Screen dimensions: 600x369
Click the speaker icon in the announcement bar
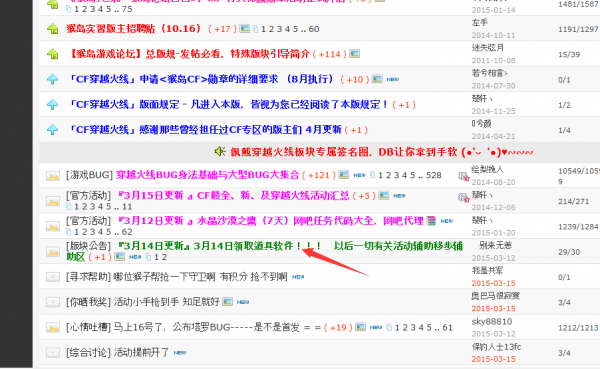(x=220, y=152)
